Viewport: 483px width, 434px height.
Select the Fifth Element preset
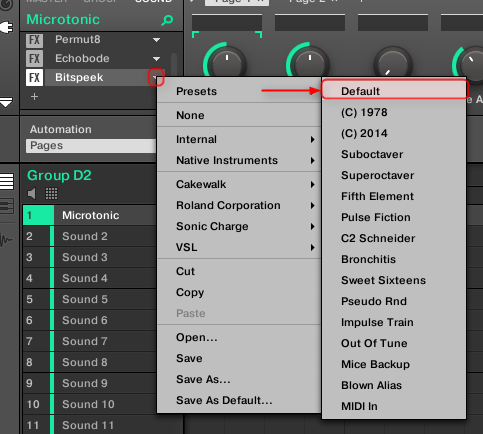(394, 196)
